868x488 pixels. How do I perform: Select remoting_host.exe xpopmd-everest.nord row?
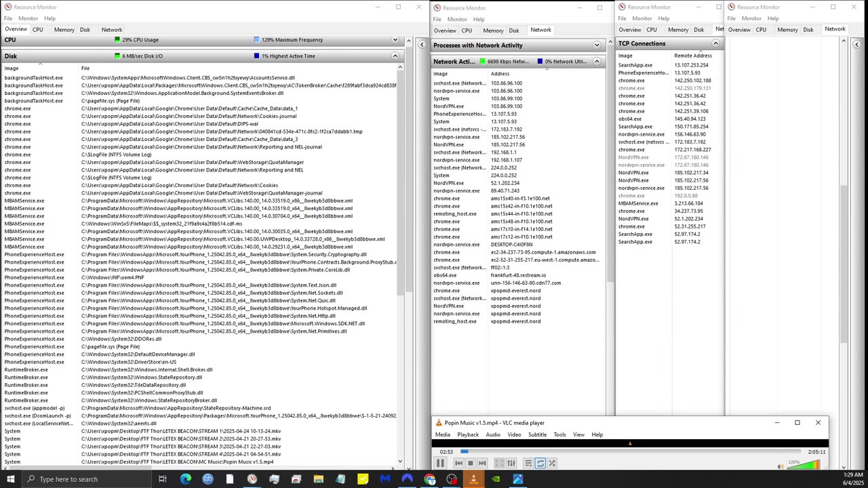[x=517, y=321]
